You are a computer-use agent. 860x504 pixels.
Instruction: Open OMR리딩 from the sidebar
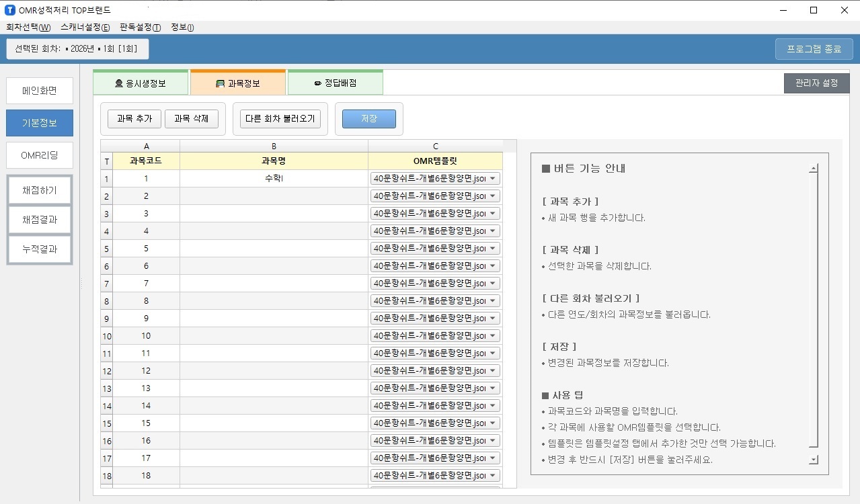40,155
